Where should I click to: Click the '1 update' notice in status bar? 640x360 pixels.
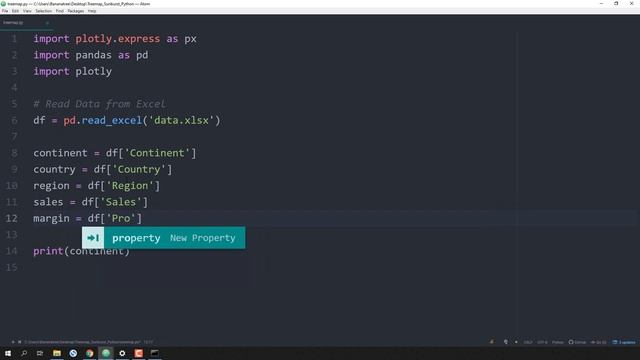tap(624, 342)
